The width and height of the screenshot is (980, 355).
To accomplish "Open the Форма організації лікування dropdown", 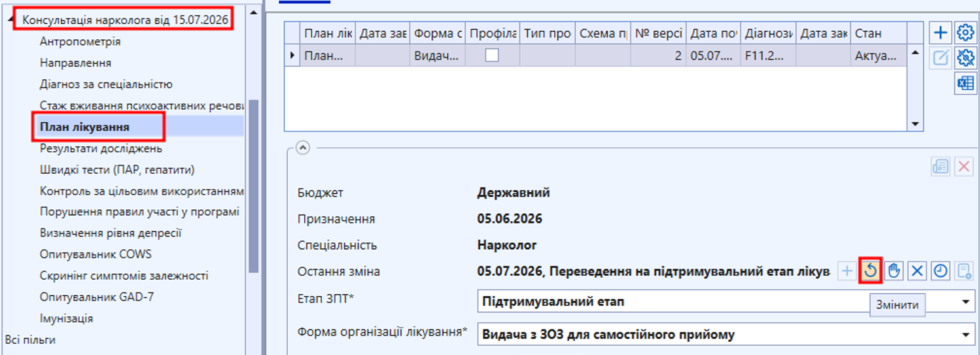I will click(x=966, y=335).
